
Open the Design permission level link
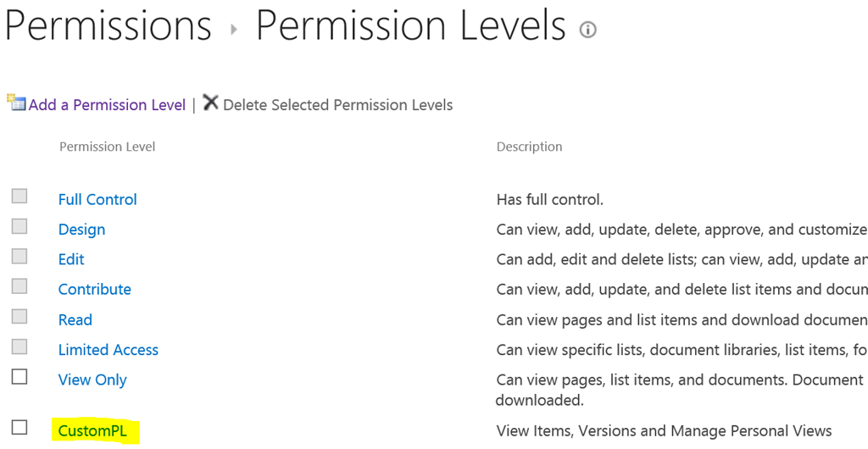(x=81, y=230)
